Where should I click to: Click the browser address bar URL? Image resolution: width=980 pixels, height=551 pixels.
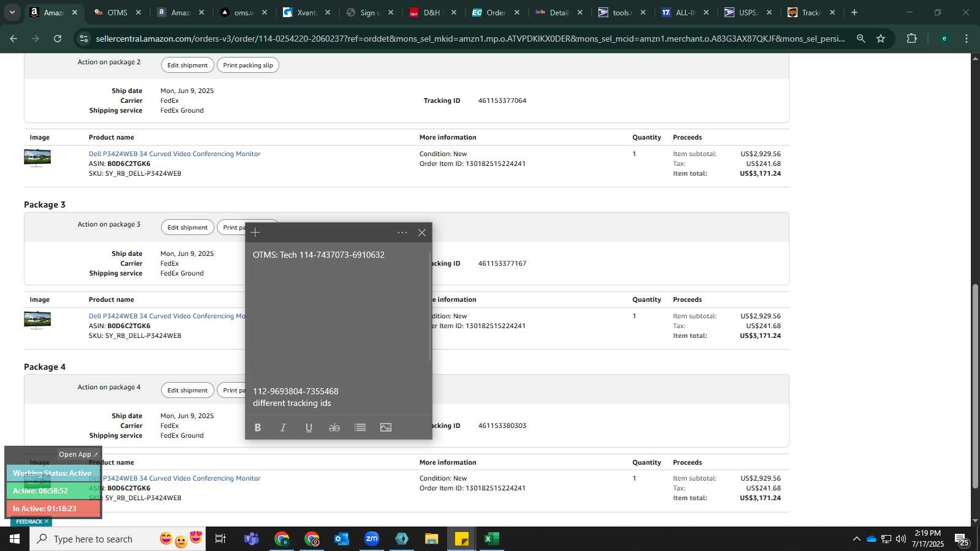(x=470, y=39)
